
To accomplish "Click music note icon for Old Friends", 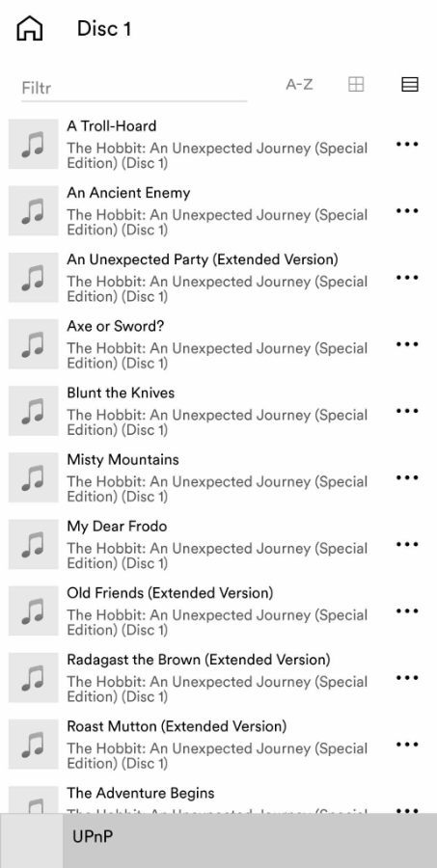I will pos(33,610).
